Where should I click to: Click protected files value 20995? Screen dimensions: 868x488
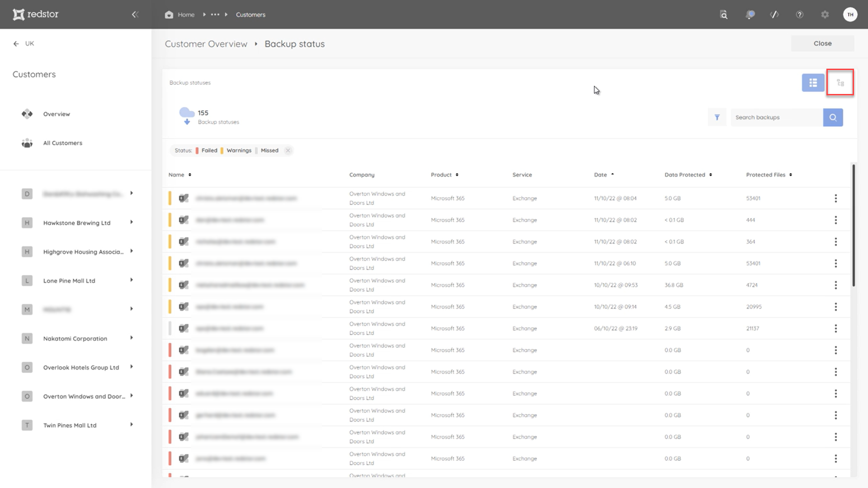pos(754,307)
